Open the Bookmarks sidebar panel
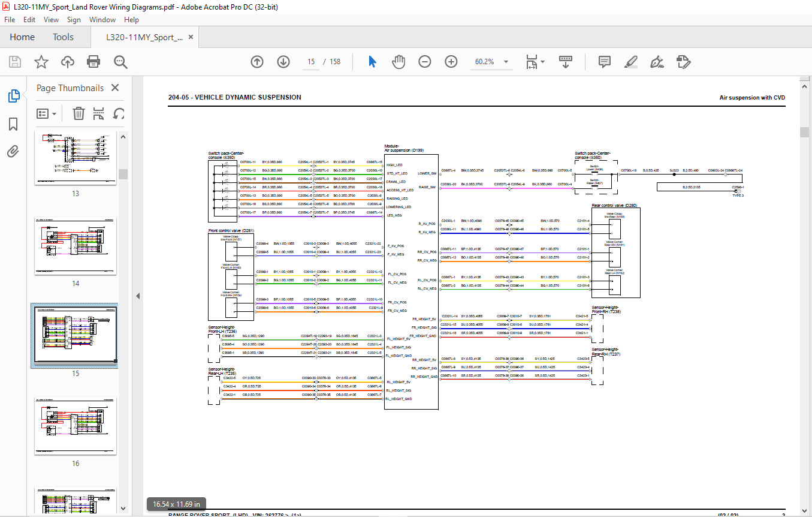This screenshot has height=517, width=812. [13, 124]
